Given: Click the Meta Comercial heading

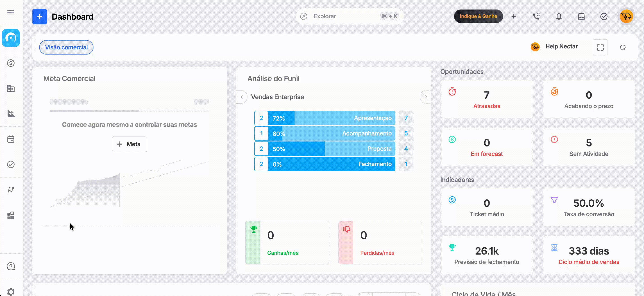Looking at the screenshot, I should 69,79.
